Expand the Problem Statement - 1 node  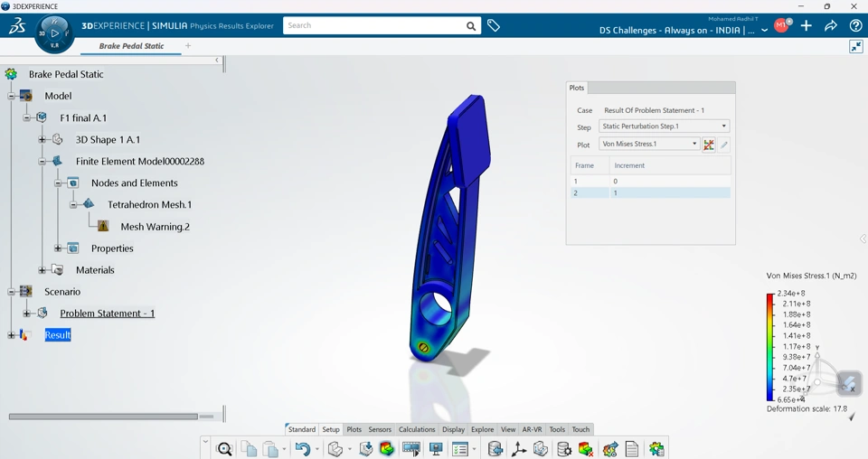(26, 314)
